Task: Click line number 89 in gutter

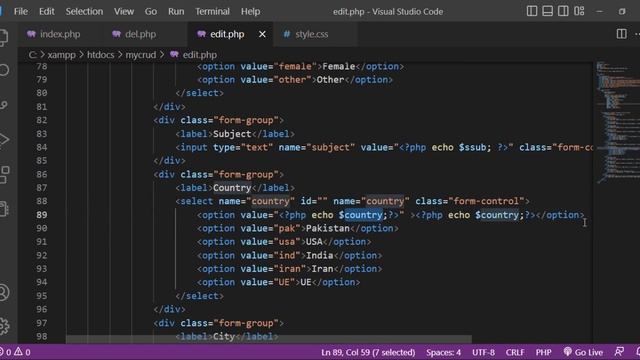Action: point(42,215)
